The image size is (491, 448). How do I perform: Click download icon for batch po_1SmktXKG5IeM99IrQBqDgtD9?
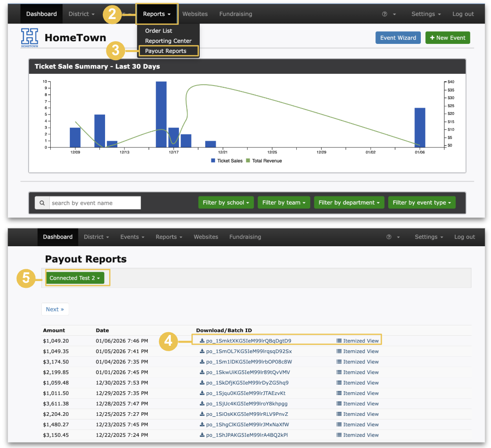202,341
